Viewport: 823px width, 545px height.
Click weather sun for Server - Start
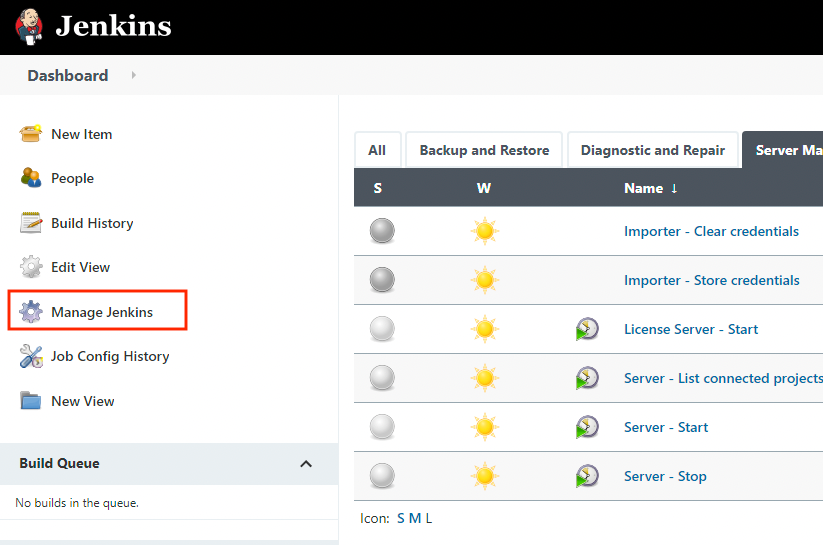[484, 426]
